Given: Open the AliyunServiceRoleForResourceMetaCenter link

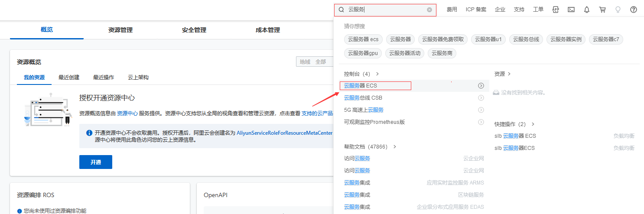Looking at the screenshot, I should click(285, 133).
